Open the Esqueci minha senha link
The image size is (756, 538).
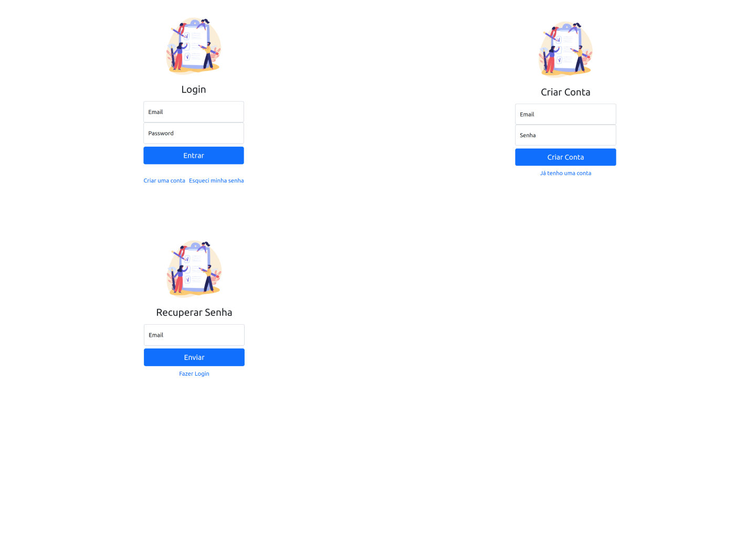[216, 181]
